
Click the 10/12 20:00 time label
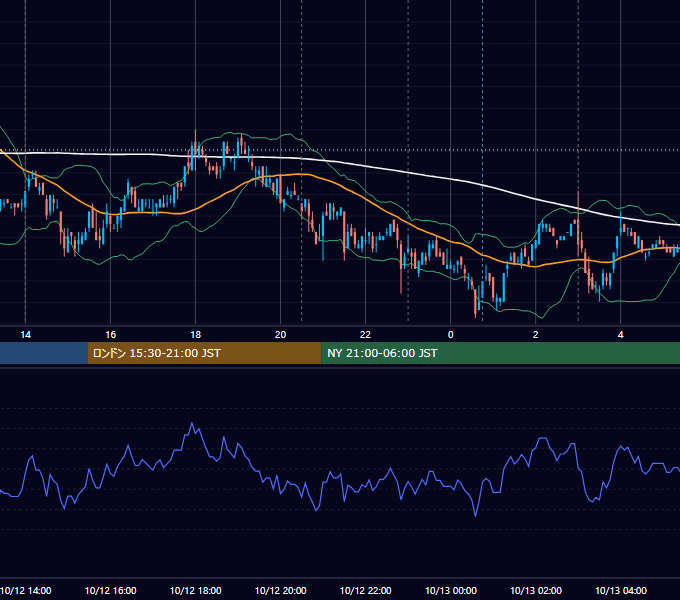(x=281, y=590)
